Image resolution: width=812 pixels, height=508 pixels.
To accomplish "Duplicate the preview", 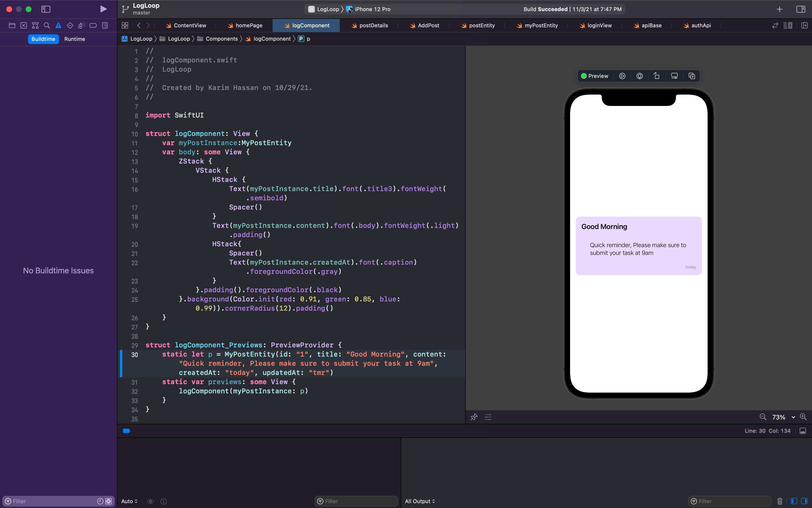I will coord(692,76).
